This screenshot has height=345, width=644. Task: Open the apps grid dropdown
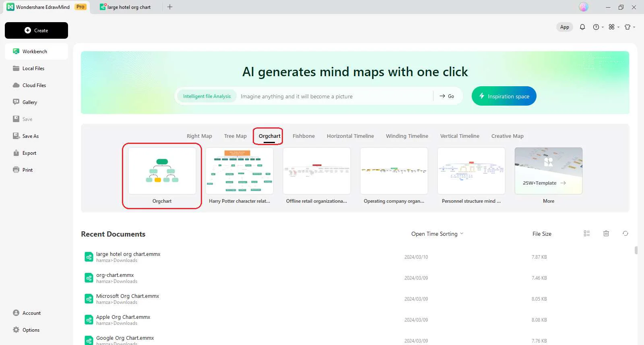614,27
